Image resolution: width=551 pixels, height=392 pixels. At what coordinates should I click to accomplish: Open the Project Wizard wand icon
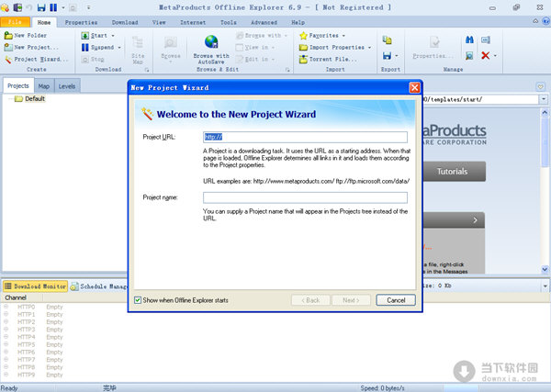pyautogui.click(x=8, y=60)
